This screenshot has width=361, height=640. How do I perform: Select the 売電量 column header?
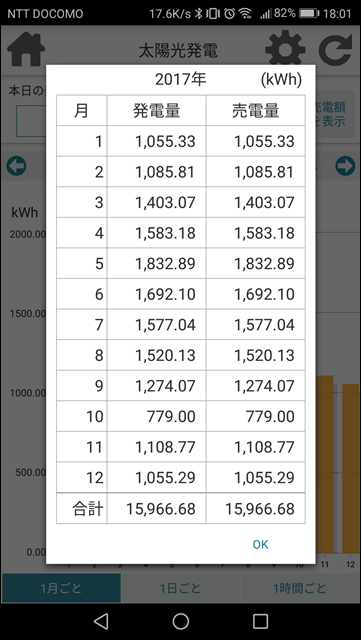[x=256, y=111]
